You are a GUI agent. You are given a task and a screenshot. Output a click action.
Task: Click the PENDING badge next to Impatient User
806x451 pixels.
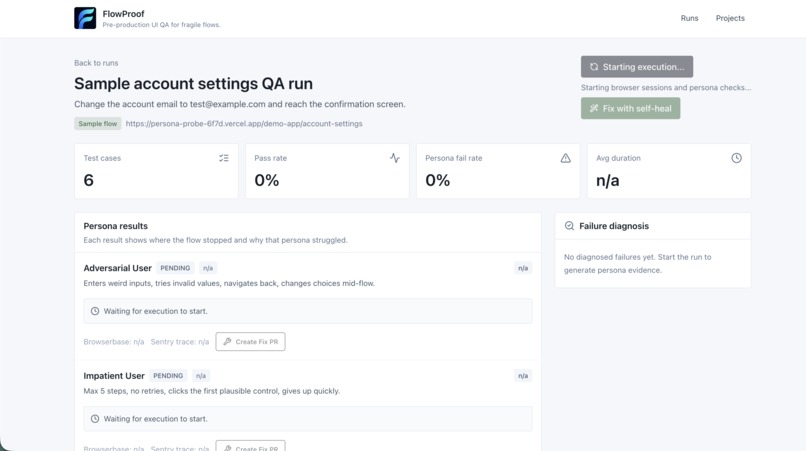coord(168,375)
